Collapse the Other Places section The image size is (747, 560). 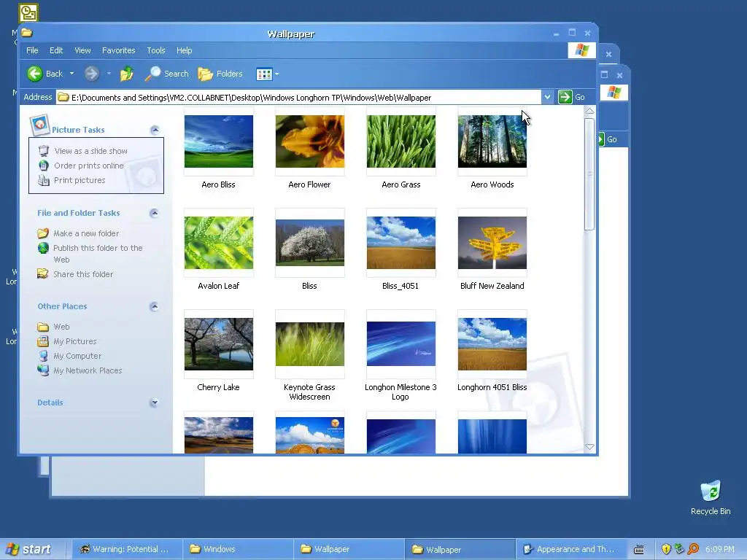(154, 306)
